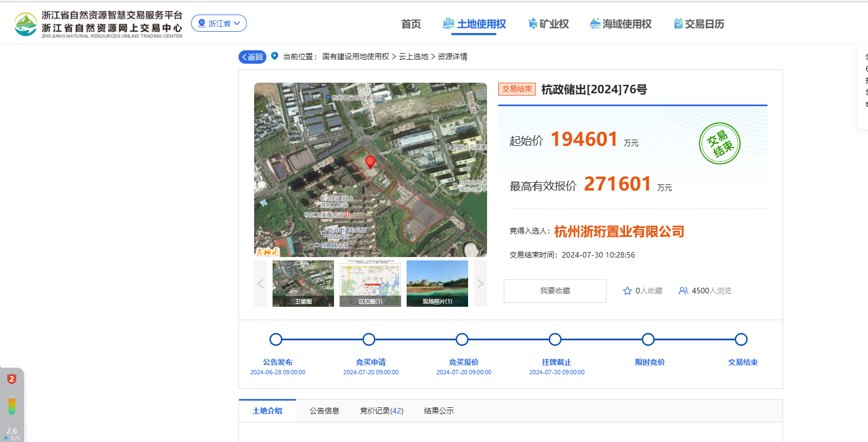
Task: Click winner name 杭州浙珩置业有限公司
Action: click(x=619, y=231)
